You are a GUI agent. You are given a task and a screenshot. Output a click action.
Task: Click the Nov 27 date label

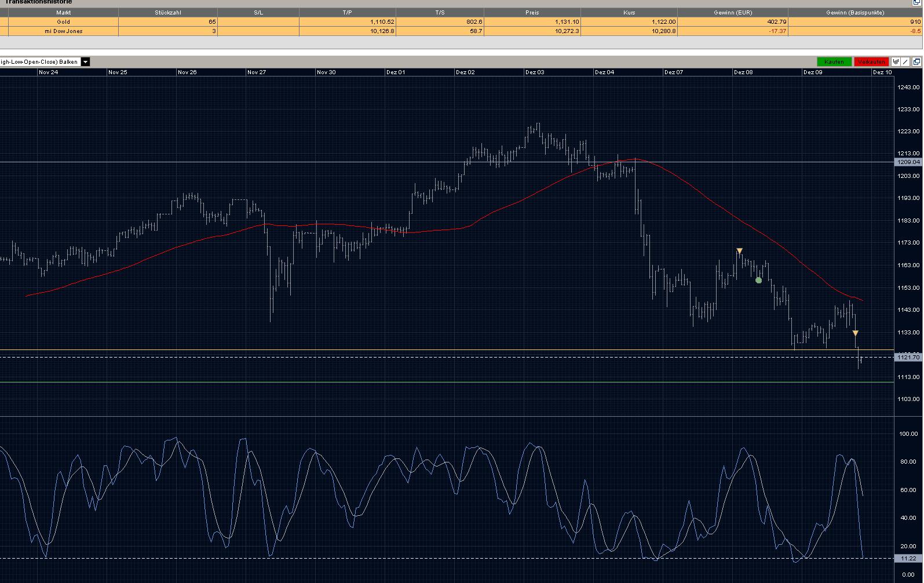tap(257, 72)
